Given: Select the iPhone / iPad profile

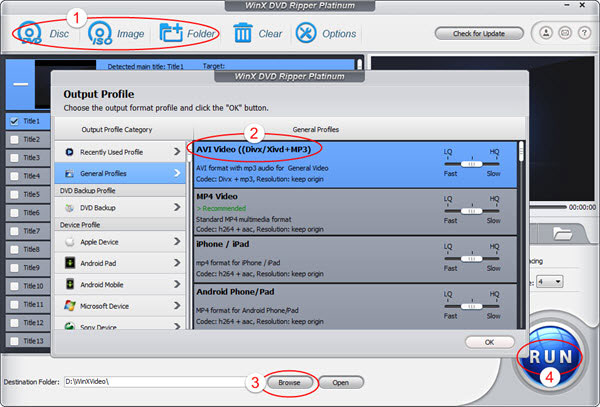Looking at the screenshot, I should point(355,259).
